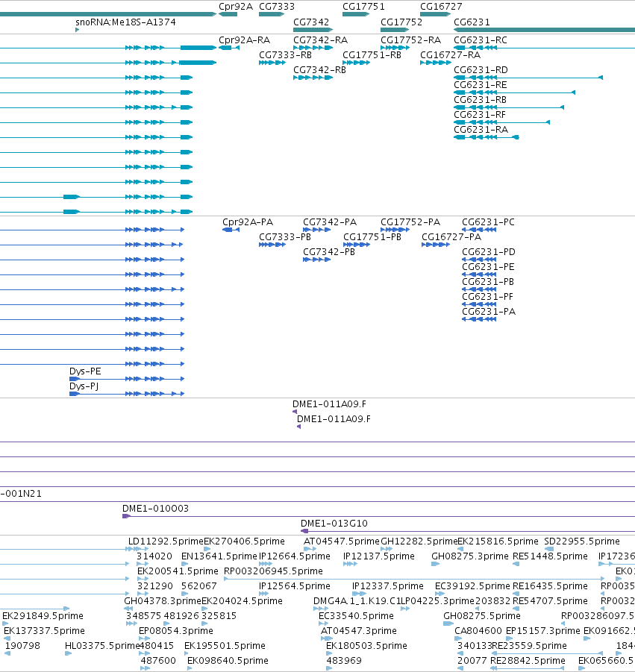This screenshot has height=672, width=635.
Task: Select EST label LD11292.5prime
Action: pos(166,541)
